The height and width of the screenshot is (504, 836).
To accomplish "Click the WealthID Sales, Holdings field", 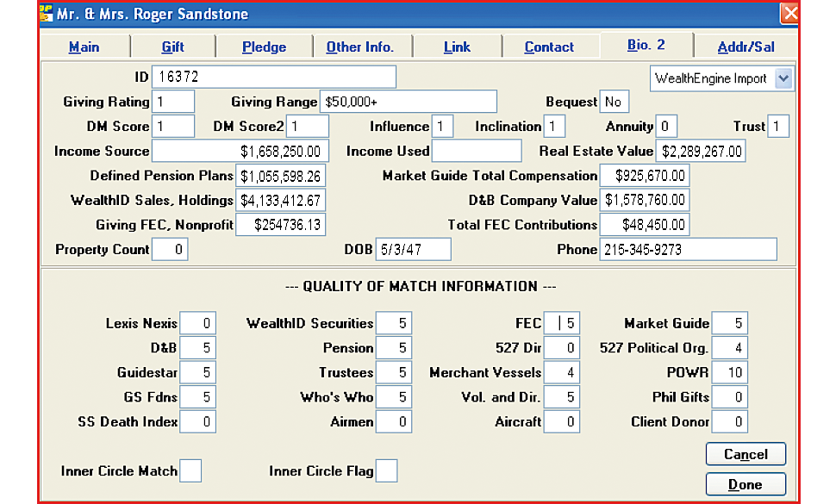I will tap(280, 201).
